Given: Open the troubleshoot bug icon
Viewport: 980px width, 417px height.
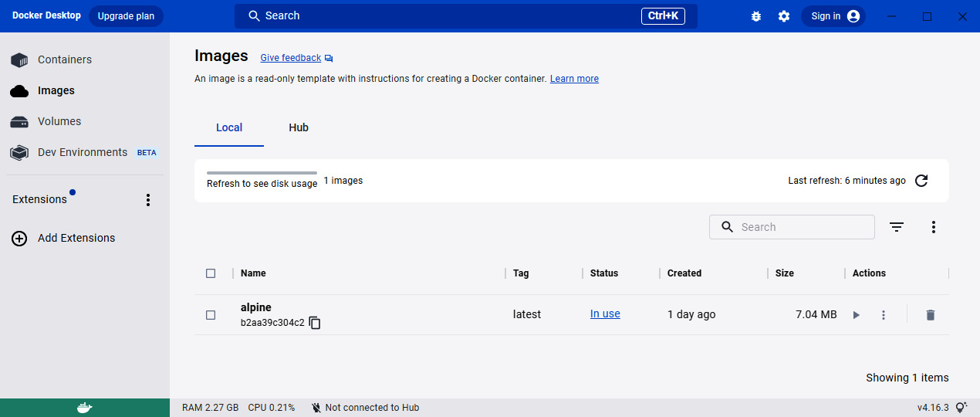Looking at the screenshot, I should click(756, 16).
